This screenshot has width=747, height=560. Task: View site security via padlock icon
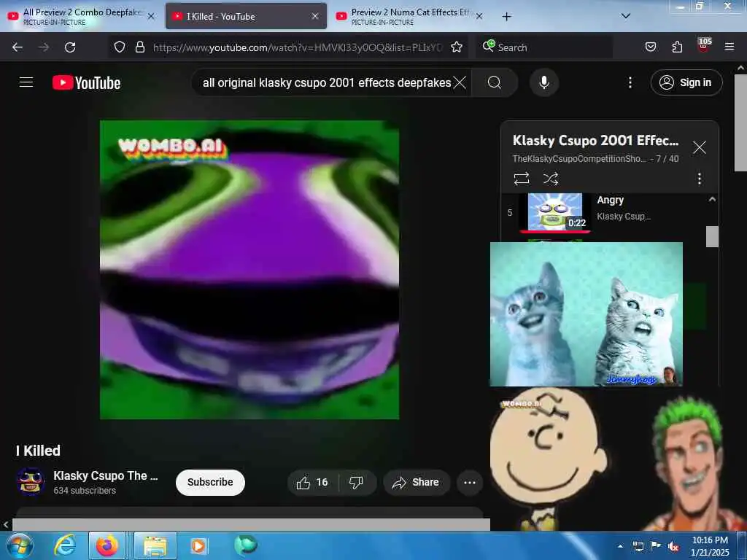tap(139, 47)
